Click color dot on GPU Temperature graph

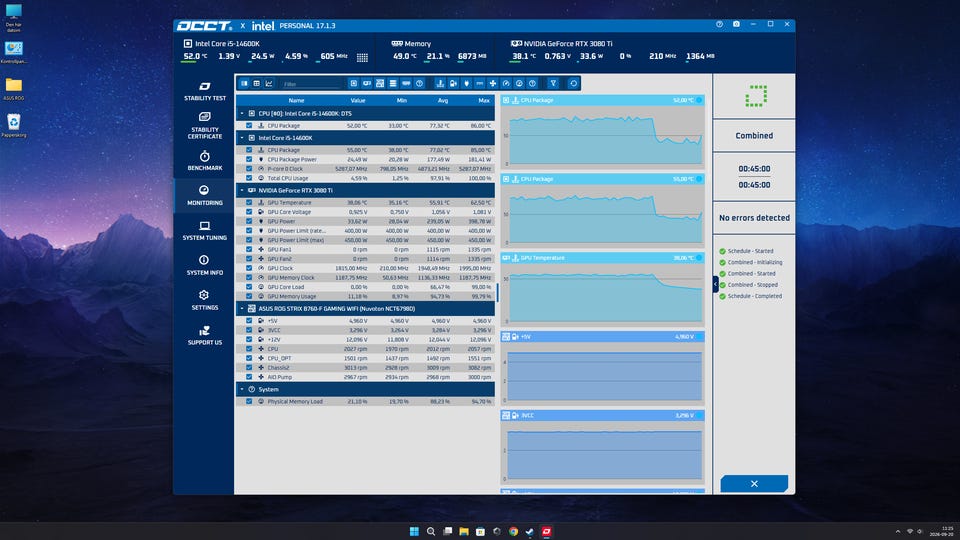click(x=699, y=258)
